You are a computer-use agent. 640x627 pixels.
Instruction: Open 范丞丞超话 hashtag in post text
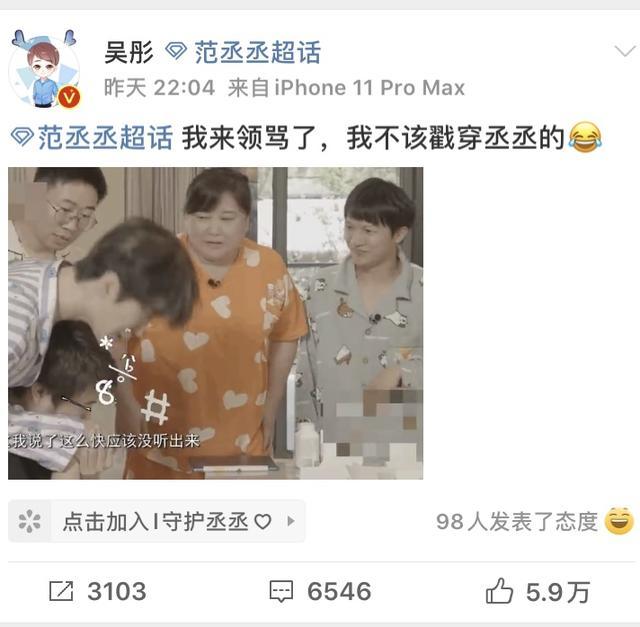pyautogui.click(x=105, y=138)
